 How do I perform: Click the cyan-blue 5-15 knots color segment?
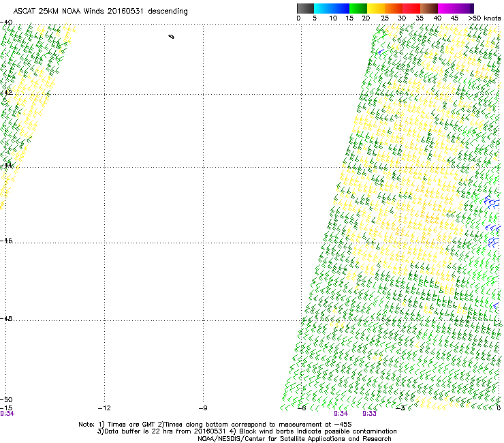332,8
